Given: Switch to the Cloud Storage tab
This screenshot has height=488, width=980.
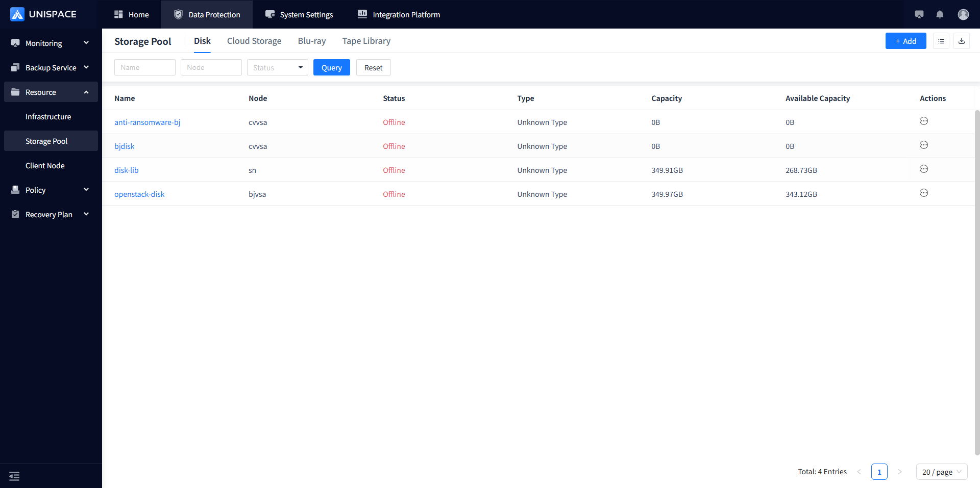Looking at the screenshot, I should (x=254, y=41).
